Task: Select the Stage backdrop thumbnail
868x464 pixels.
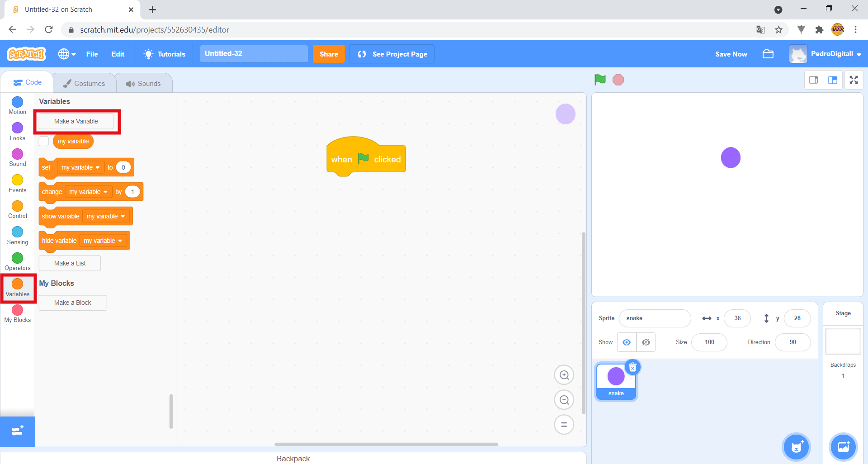Action: (x=843, y=341)
